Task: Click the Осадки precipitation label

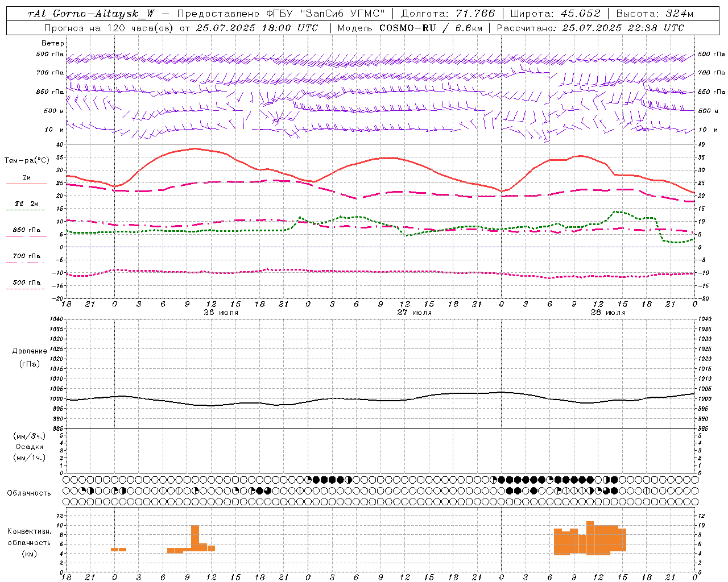Action: (x=30, y=447)
